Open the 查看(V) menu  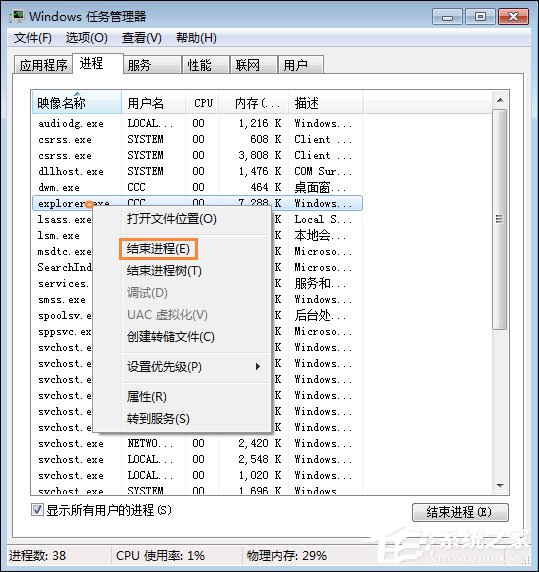click(141, 38)
